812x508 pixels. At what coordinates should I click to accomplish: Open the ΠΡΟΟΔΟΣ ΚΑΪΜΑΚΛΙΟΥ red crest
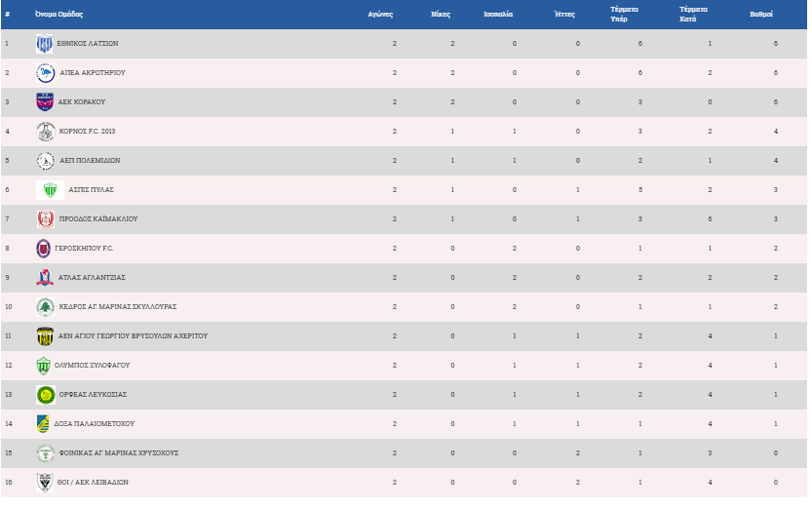tap(46, 219)
